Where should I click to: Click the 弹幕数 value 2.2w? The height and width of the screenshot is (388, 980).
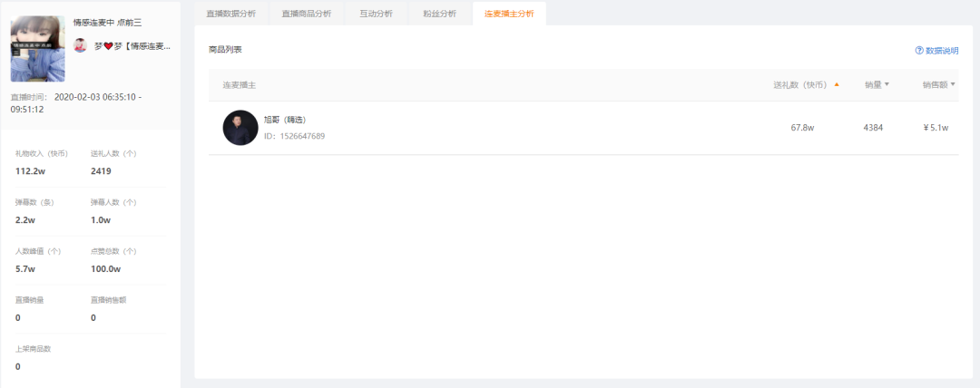pos(25,220)
